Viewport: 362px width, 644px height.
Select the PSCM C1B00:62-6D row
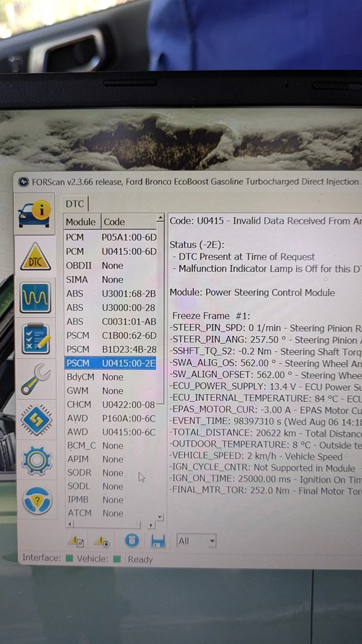[x=111, y=335]
